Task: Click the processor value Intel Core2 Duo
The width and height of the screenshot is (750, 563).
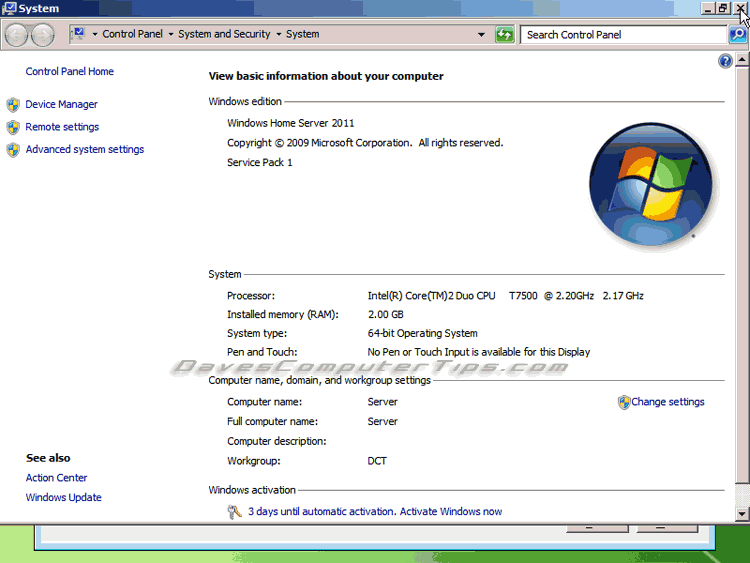Action: click(505, 296)
